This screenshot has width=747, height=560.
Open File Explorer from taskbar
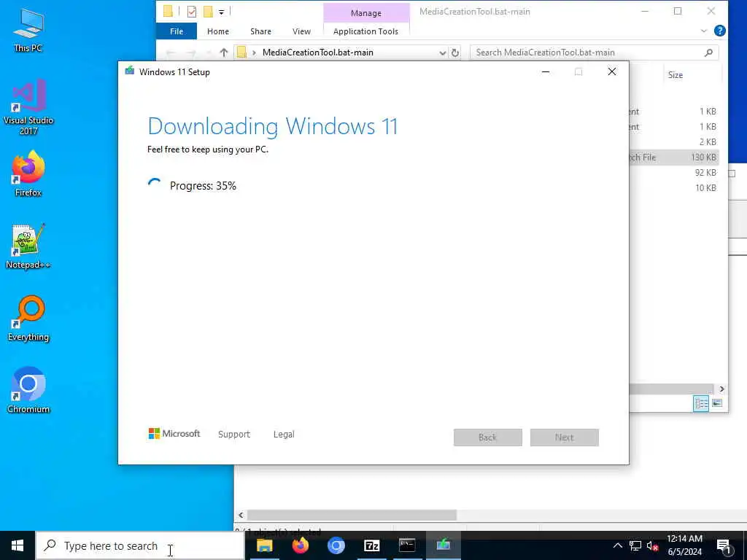click(x=264, y=545)
